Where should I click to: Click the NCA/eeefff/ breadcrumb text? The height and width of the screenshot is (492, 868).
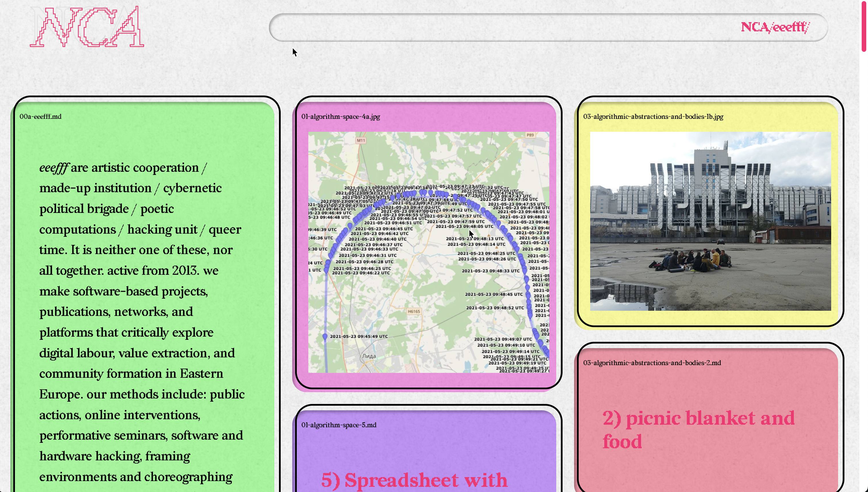pyautogui.click(x=775, y=27)
